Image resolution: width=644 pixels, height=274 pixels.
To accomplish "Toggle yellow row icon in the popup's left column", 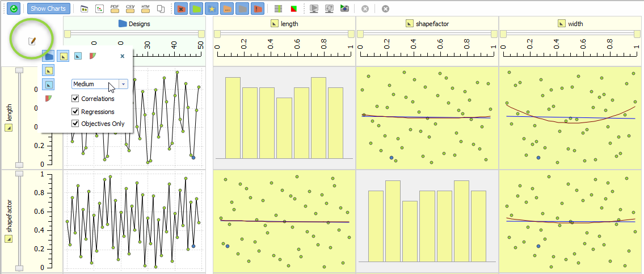I will [48, 71].
